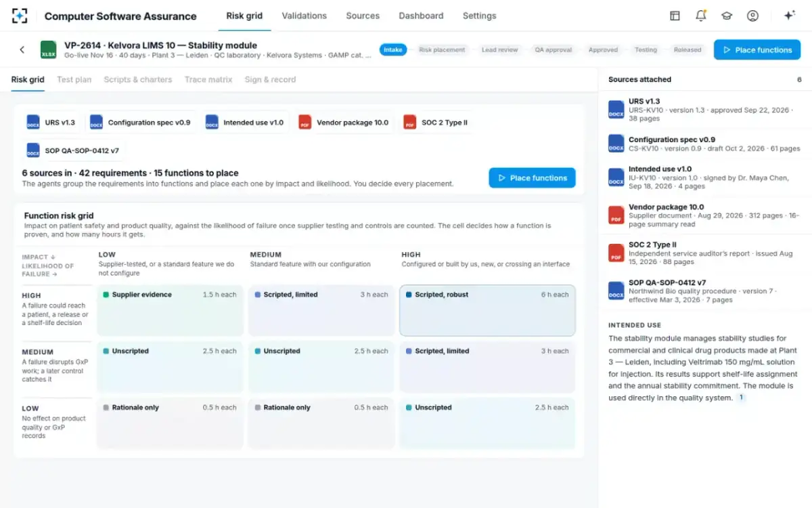Viewport: 812px width, 508px height.
Task: Click citation 1 after intended use text
Action: pos(741,398)
